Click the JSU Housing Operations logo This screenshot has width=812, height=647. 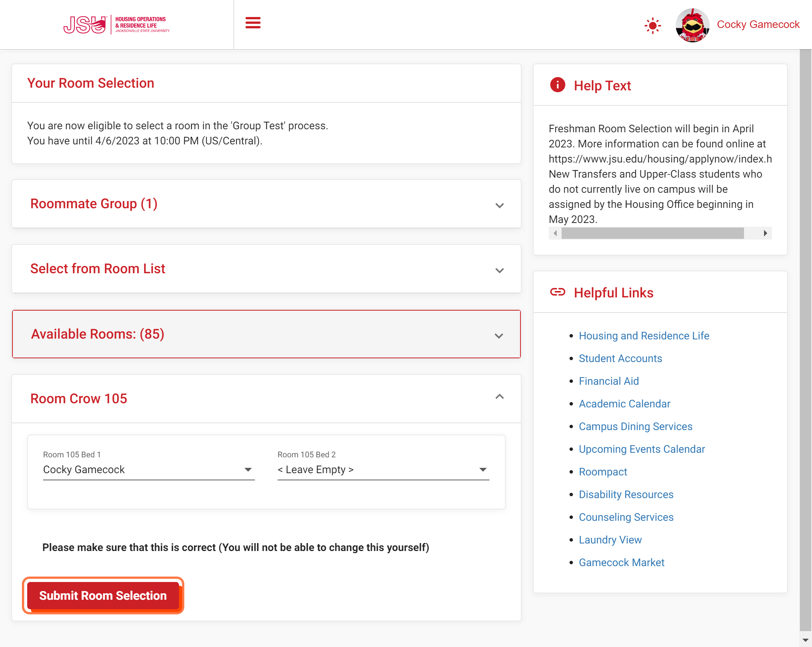(x=116, y=25)
